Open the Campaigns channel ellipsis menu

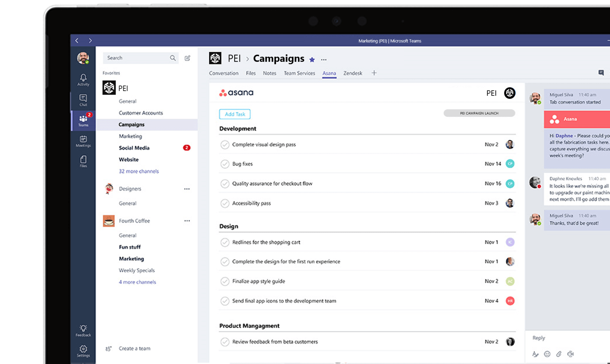tap(324, 59)
